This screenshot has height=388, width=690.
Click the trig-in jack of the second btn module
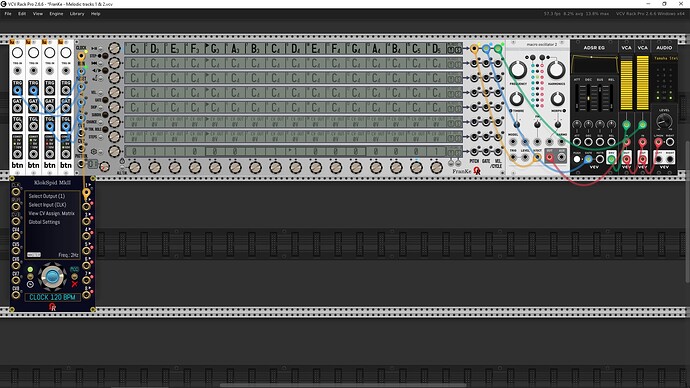click(x=33, y=70)
